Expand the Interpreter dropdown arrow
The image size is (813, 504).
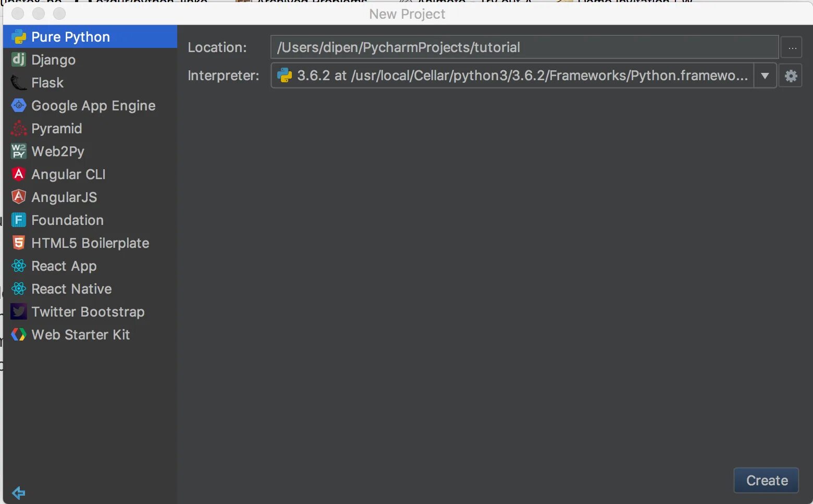(765, 76)
